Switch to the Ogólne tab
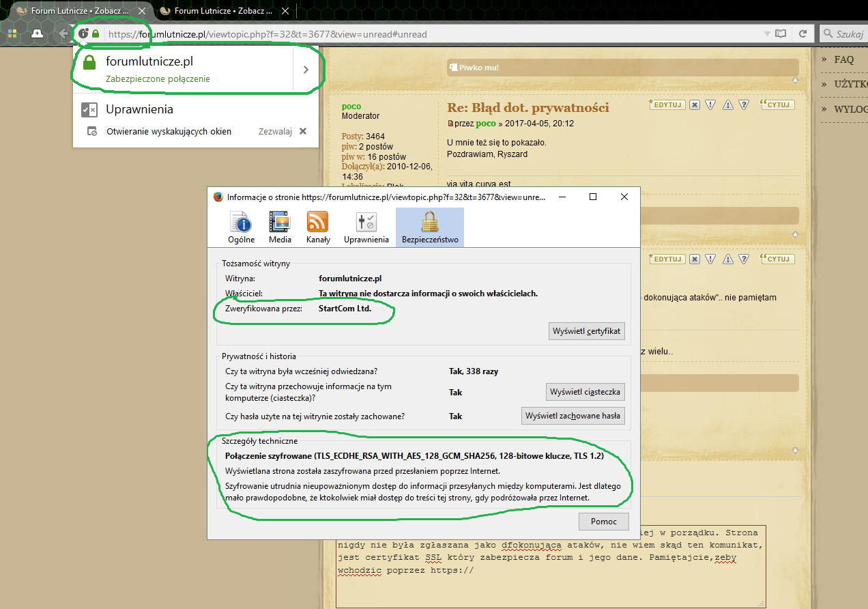The image size is (868, 609). [x=241, y=227]
